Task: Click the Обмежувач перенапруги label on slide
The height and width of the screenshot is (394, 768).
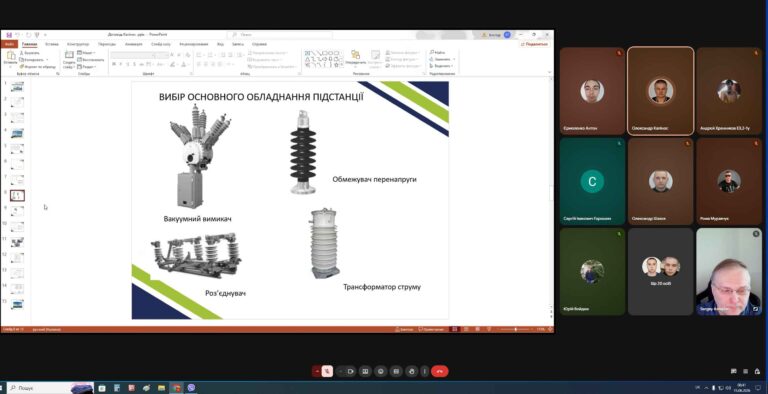Action: pos(374,179)
